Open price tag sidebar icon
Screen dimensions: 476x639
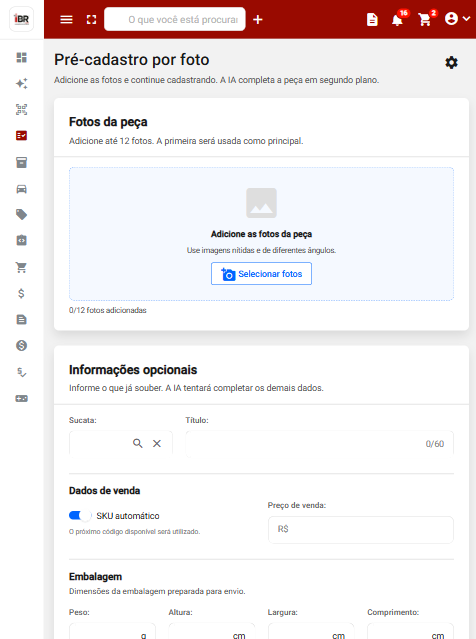[22, 214]
